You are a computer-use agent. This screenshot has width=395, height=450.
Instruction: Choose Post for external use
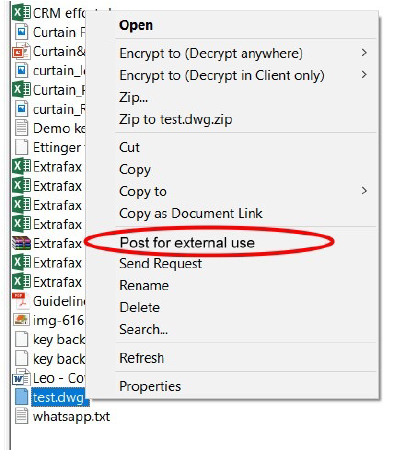click(187, 242)
